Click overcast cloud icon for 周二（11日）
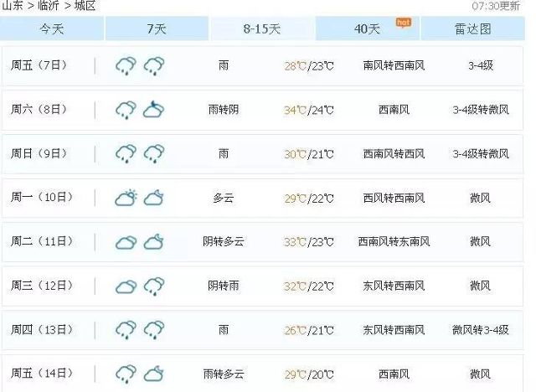536x392 pixels. click(126, 242)
